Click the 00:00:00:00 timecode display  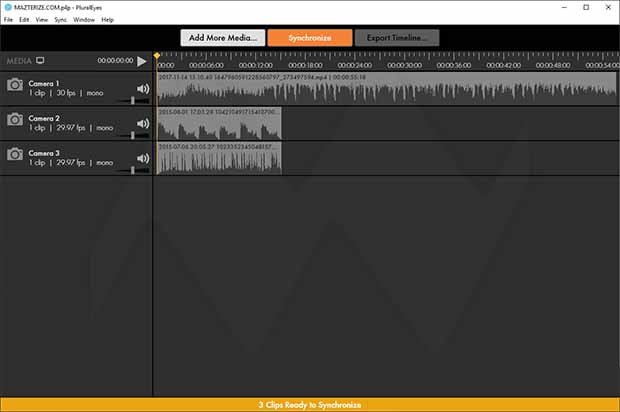point(115,60)
